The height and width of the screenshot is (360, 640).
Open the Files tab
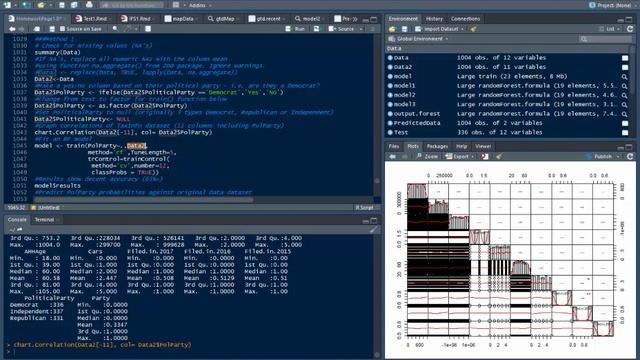pyautogui.click(x=394, y=146)
